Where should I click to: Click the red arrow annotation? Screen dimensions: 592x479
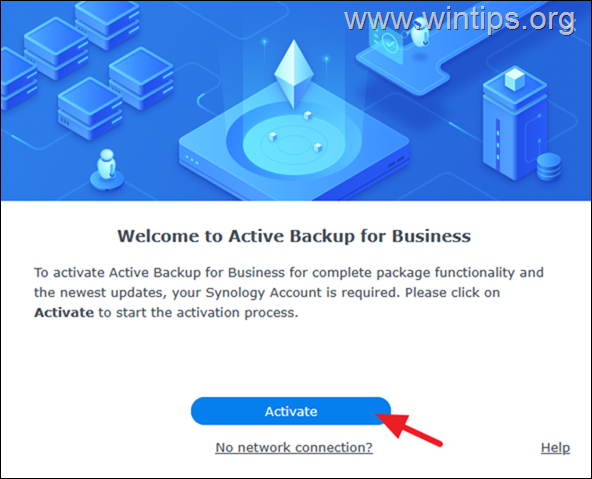coord(408,430)
